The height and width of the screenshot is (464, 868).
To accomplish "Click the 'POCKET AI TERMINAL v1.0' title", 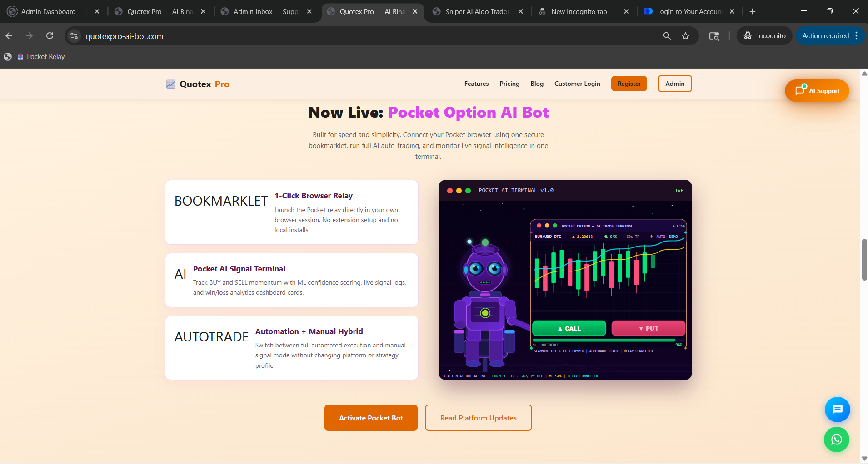I will tap(516, 191).
